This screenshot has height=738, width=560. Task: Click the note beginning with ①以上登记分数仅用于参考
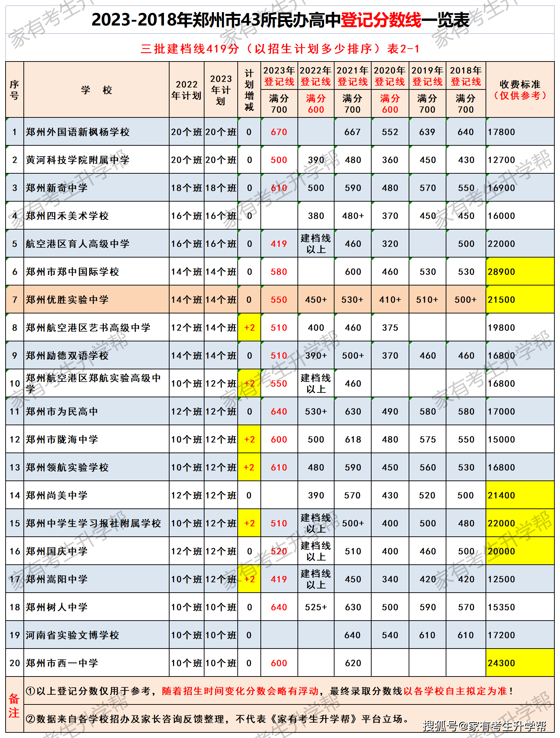[x=269, y=691]
